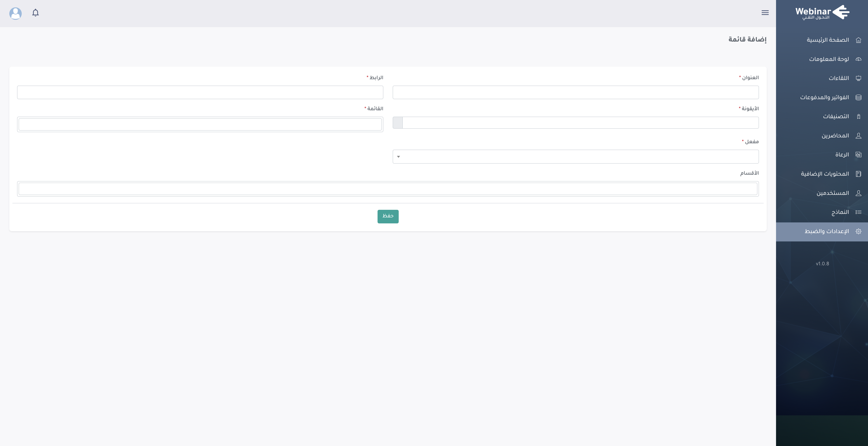Click the grey icon preview box in الأيقونة field
This screenshot has height=446, width=868.
398,123
